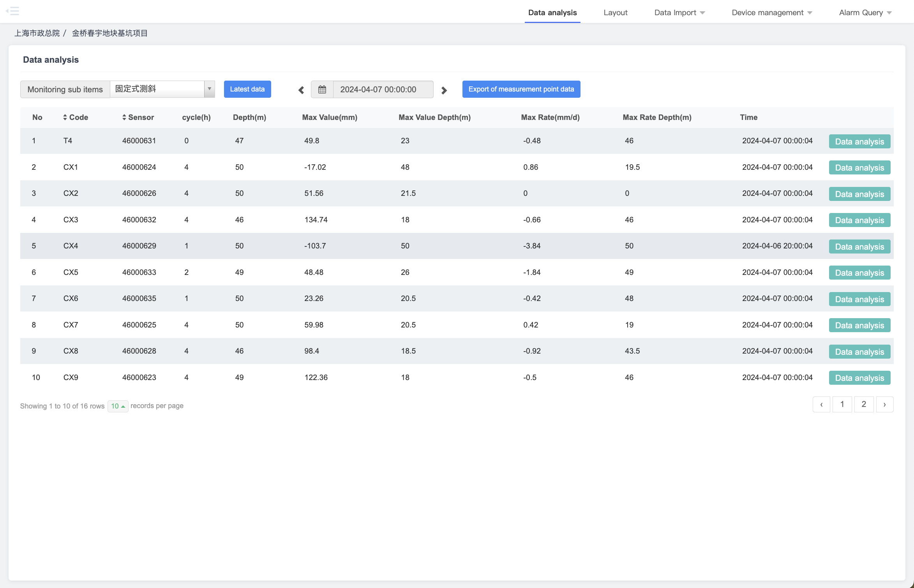Click breadcrumb 上海市政总院
This screenshot has width=914, height=588.
coord(37,33)
